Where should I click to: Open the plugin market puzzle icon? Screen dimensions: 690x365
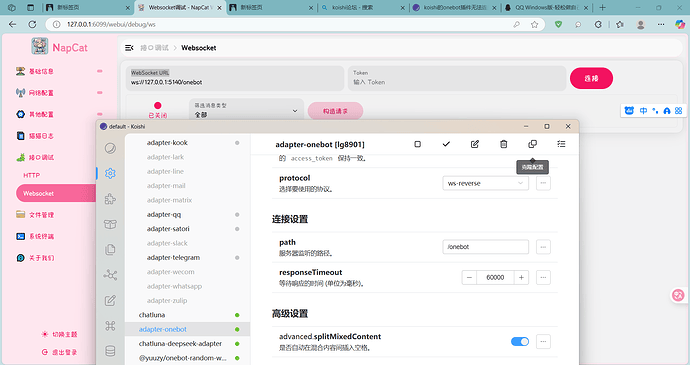pos(110,199)
